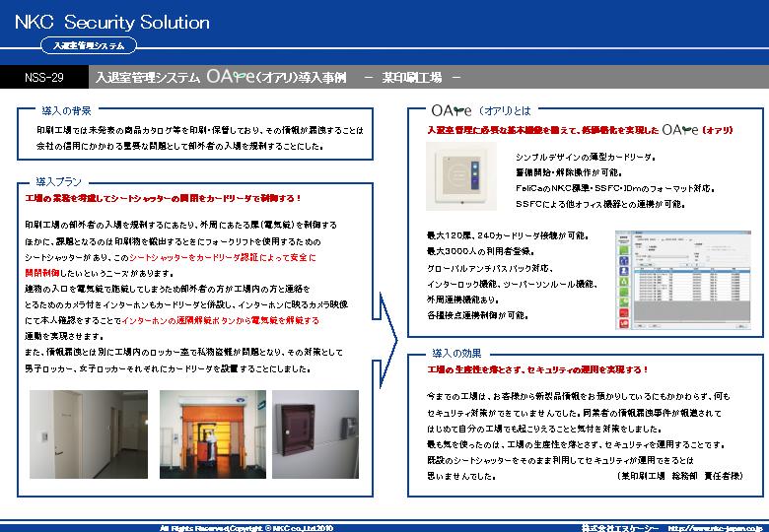The height and width of the screenshot is (532, 769).
Task: Click the '導入の背景' section heading
Action: point(66,110)
